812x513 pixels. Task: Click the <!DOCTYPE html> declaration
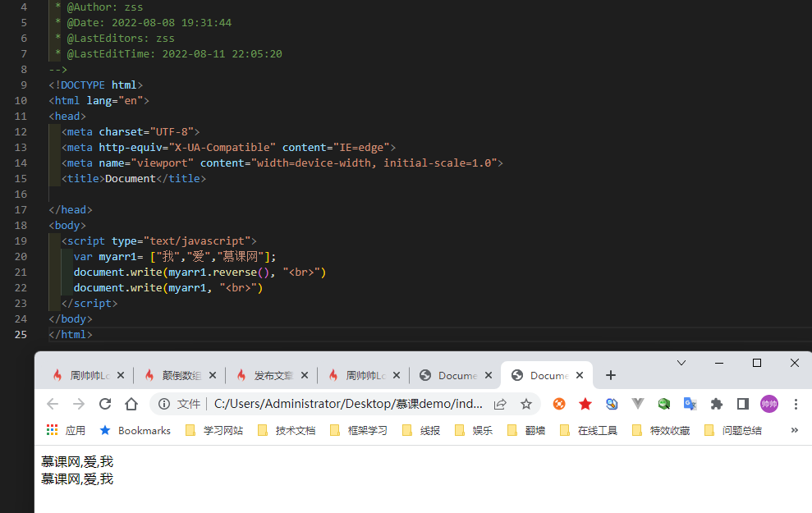point(96,85)
